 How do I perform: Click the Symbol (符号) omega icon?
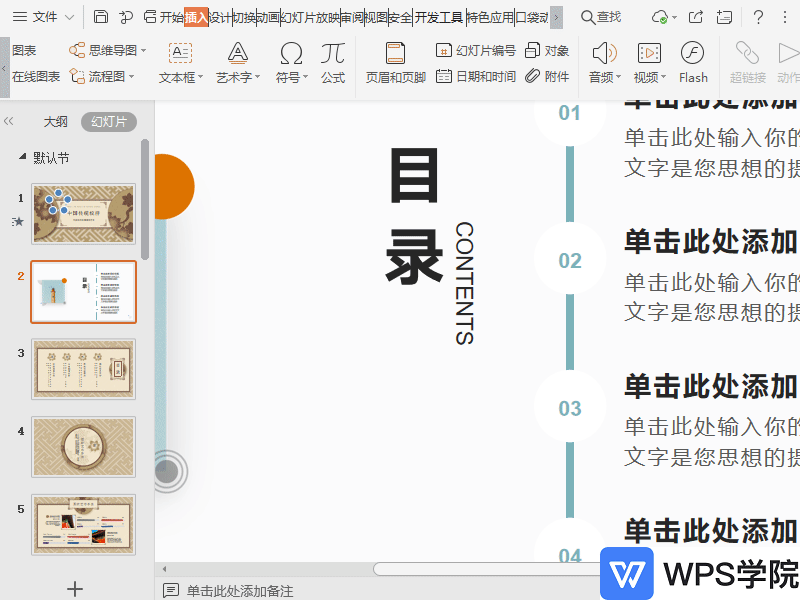pos(291,54)
